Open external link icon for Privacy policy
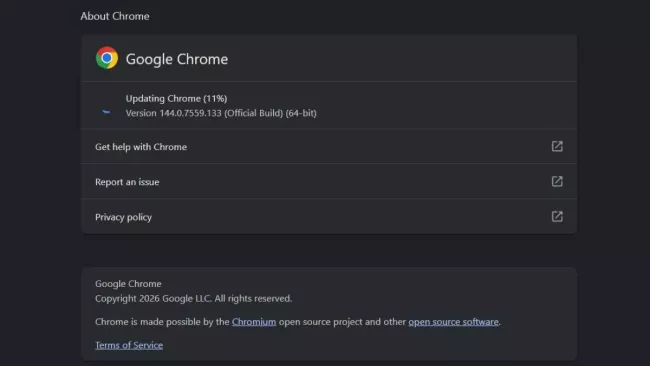650x366 pixels. point(557,216)
